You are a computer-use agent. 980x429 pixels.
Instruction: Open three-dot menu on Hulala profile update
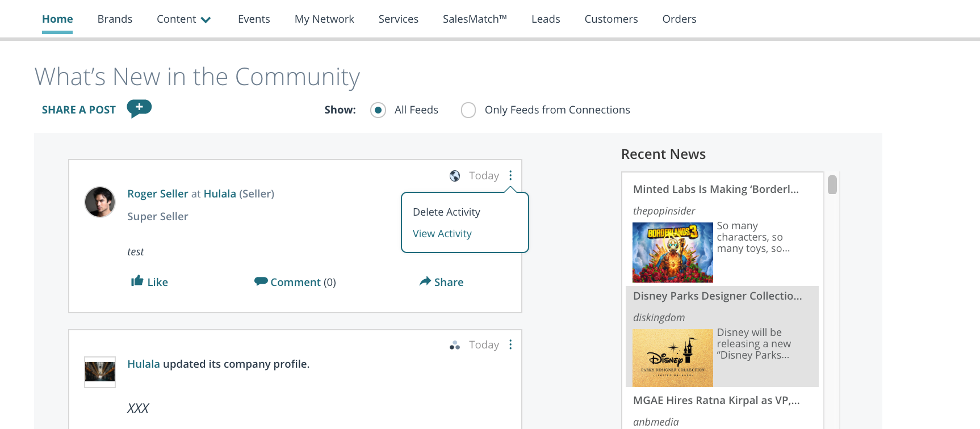click(510, 344)
